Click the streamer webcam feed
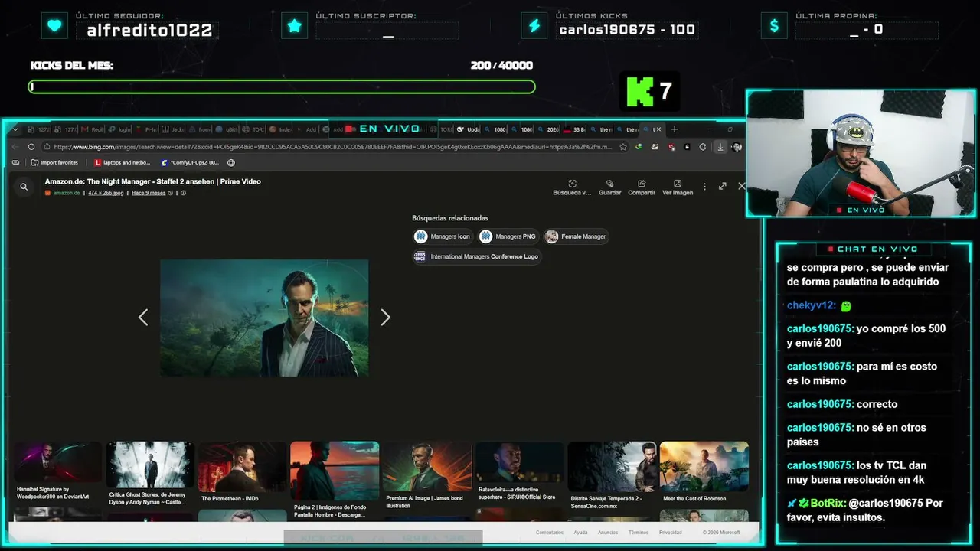980x551 pixels. pyautogui.click(x=861, y=154)
